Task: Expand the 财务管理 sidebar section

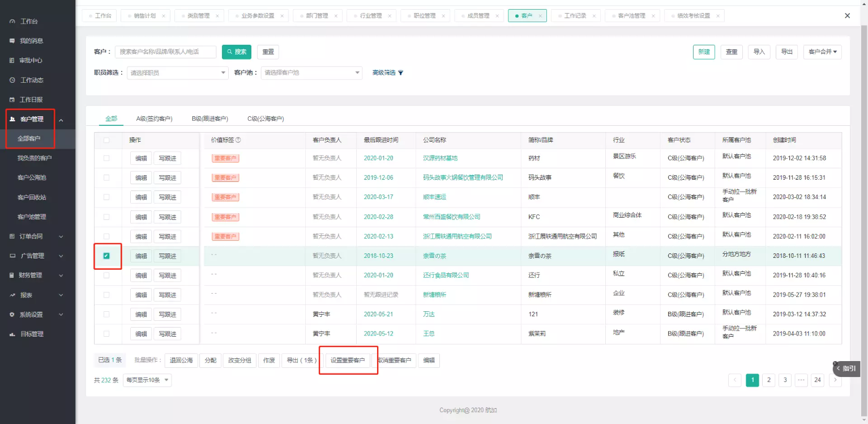Action: (61, 275)
